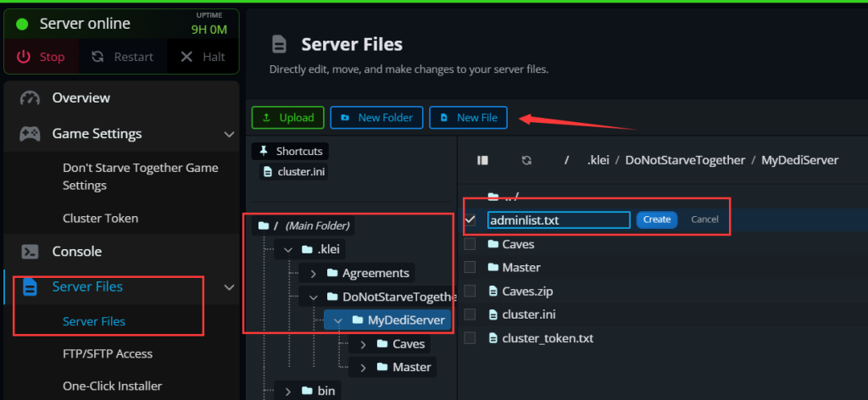Cancel the new file creation

tap(704, 219)
